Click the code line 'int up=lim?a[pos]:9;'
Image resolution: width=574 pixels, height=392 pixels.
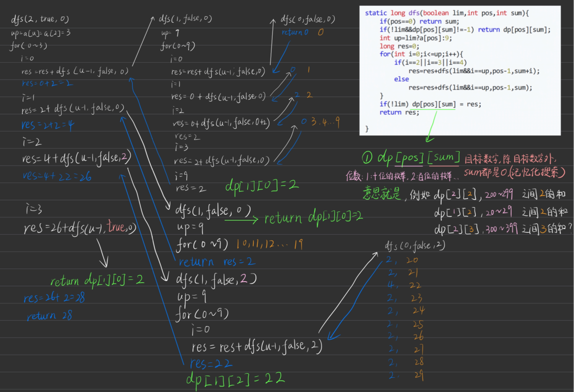[x=416, y=38]
